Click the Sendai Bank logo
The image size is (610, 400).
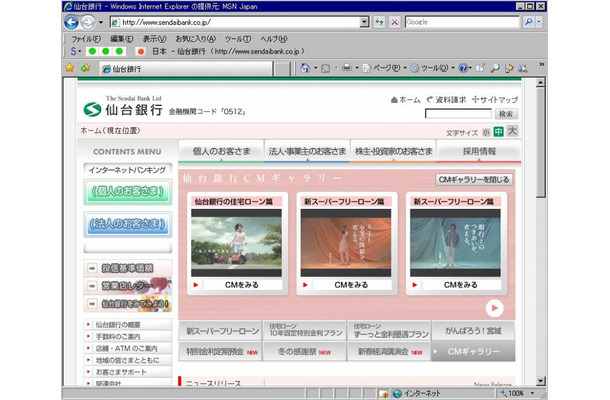123,106
